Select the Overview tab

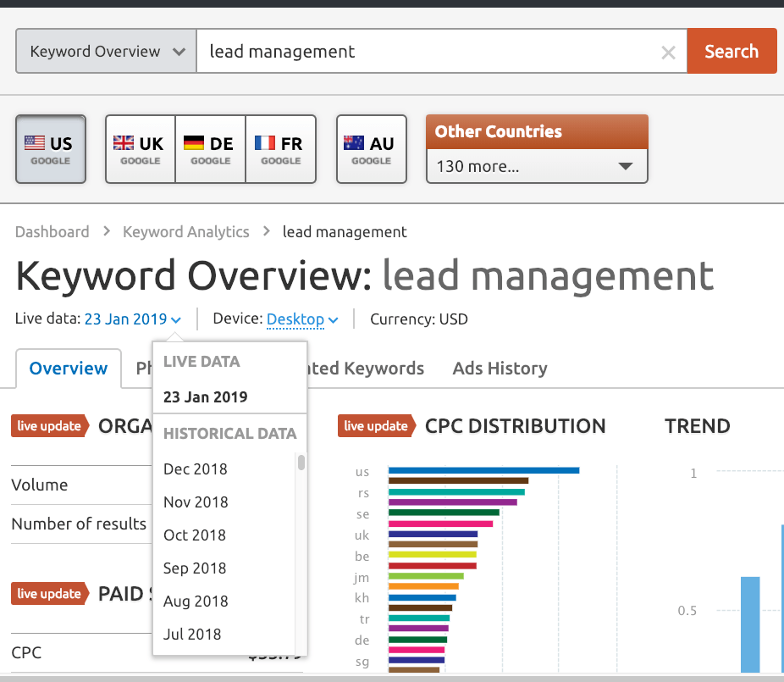[x=69, y=369]
